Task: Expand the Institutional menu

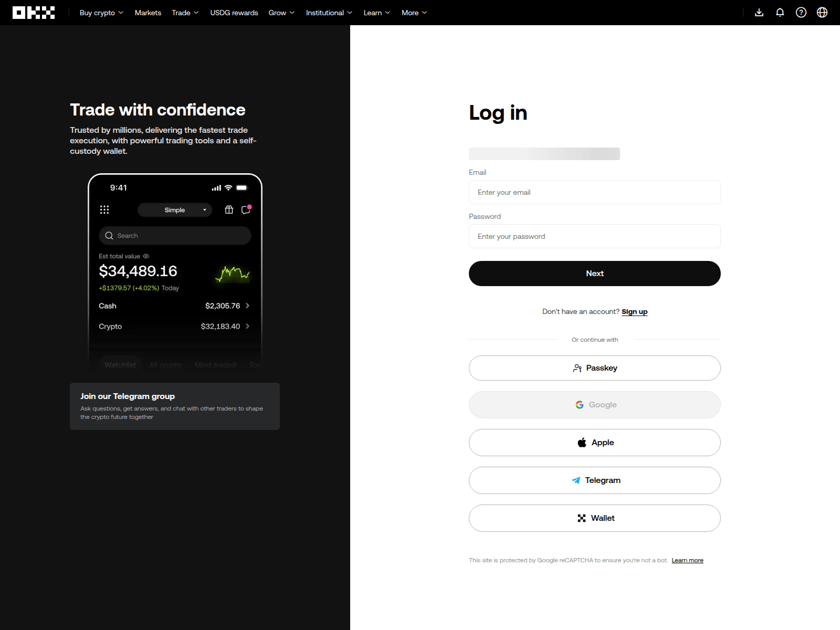Action: [x=329, y=13]
